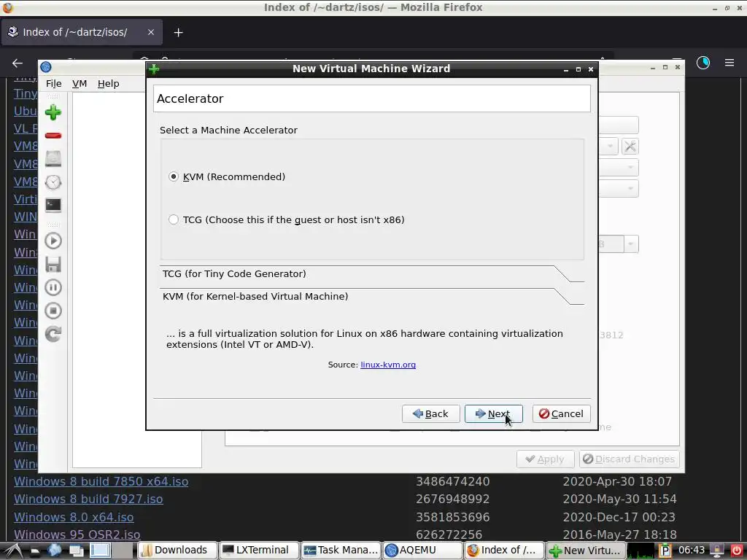Click the clock icon in AQEMU toolbar
Image resolution: width=747 pixels, height=560 pixels.
tap(53, 182)
